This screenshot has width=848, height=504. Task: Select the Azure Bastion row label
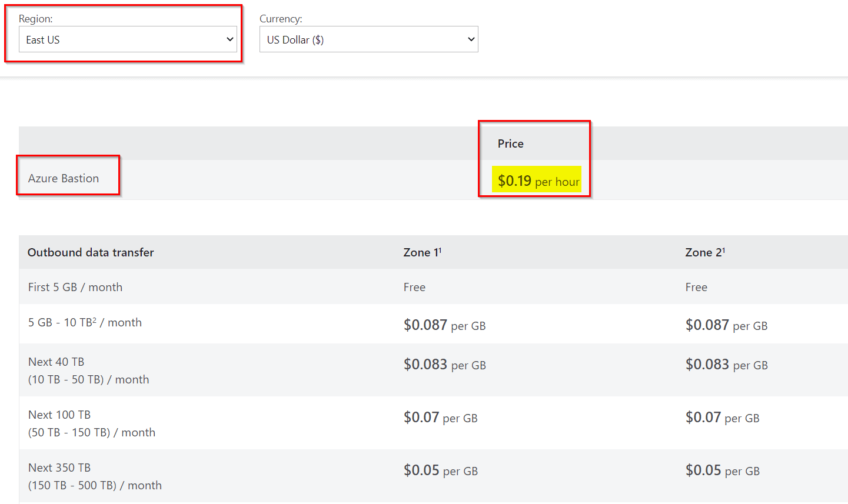click(x=64, y=178)
